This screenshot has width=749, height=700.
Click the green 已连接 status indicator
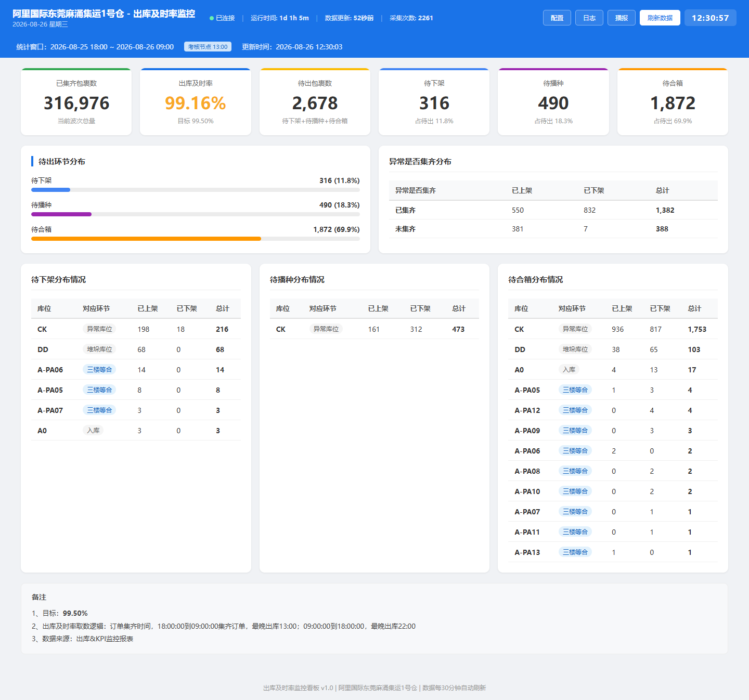[x=222, y=18]
